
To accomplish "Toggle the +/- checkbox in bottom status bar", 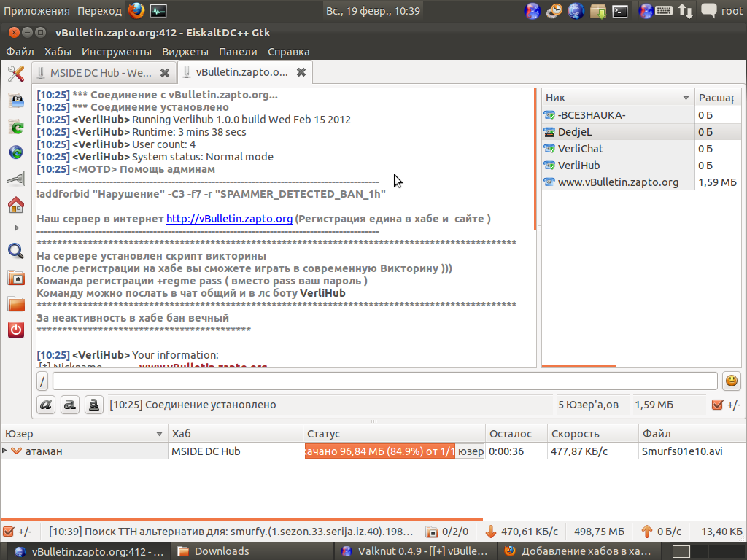I will (x=9, y=532).
